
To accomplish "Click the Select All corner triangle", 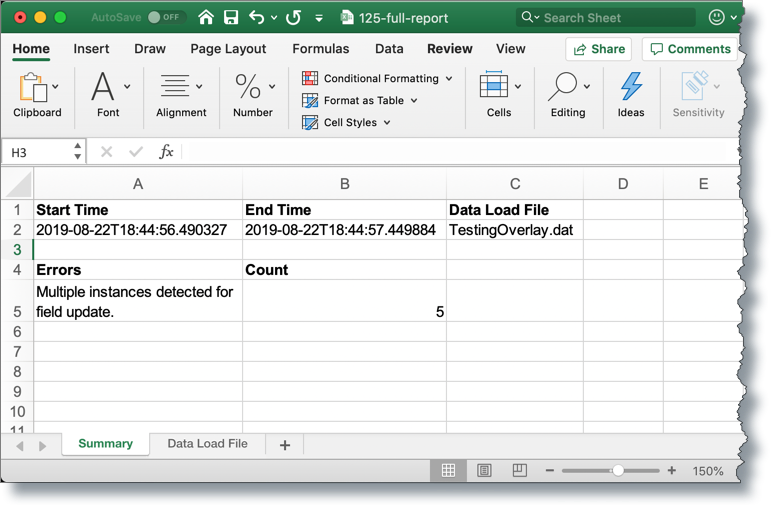I will tap(18, 185).
